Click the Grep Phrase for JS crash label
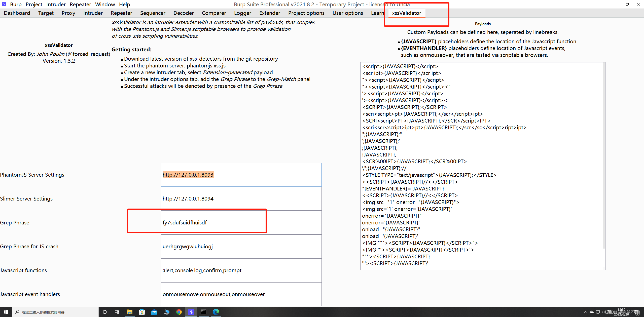Image resolution: width=644 pixels, height=317 pixels. pyautogui.click(x=29, y=247)
